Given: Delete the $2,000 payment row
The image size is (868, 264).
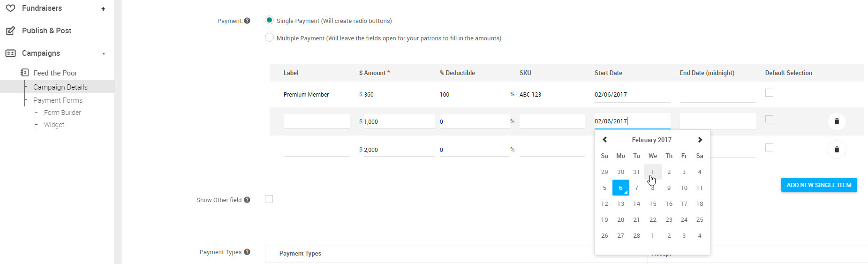Looking at the screenshot, I should pos(837,150).
